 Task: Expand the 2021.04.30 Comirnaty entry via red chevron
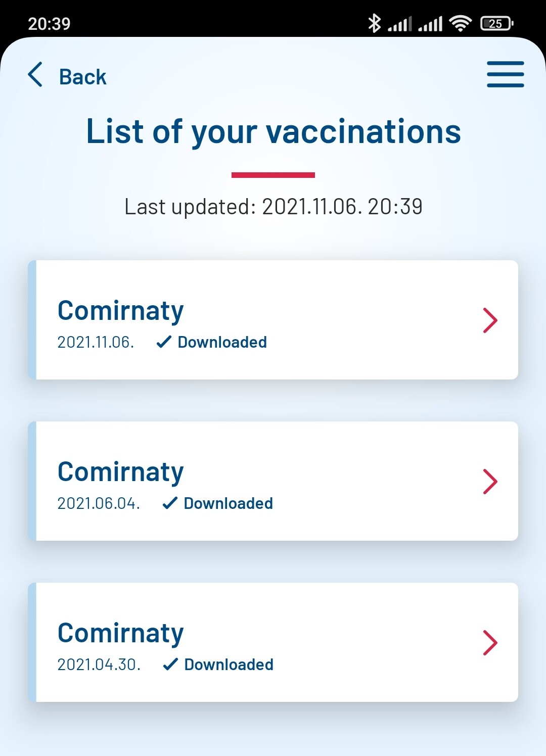(490, 643)
